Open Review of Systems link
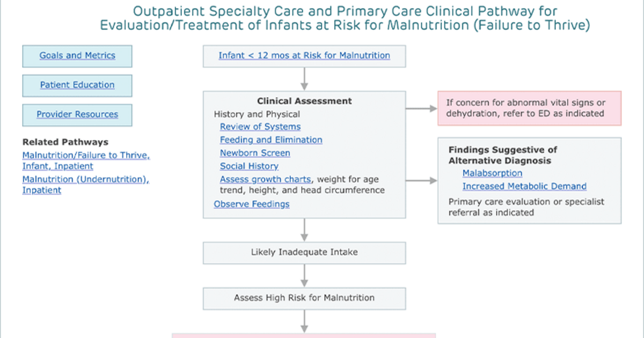Image resolution: width=644 pixels, height=338 pixels. pyautogui.click(x=260, y=127)
